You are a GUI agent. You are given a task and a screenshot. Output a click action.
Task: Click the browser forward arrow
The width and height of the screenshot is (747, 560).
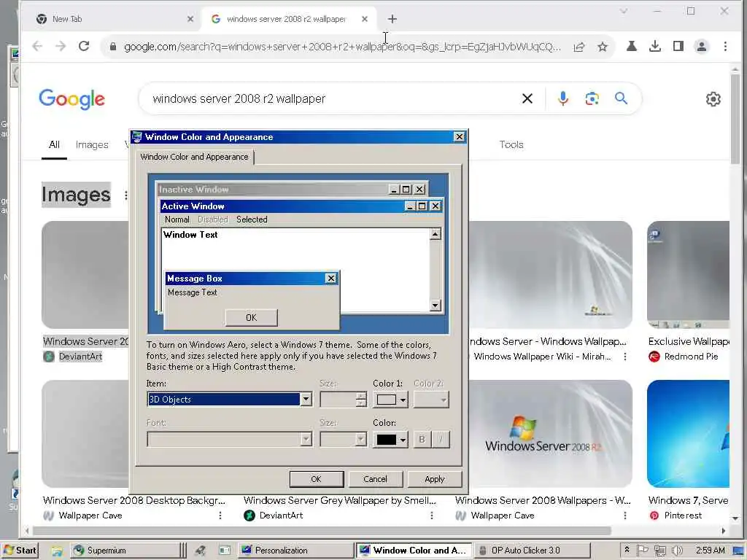(x=61, y=46)
